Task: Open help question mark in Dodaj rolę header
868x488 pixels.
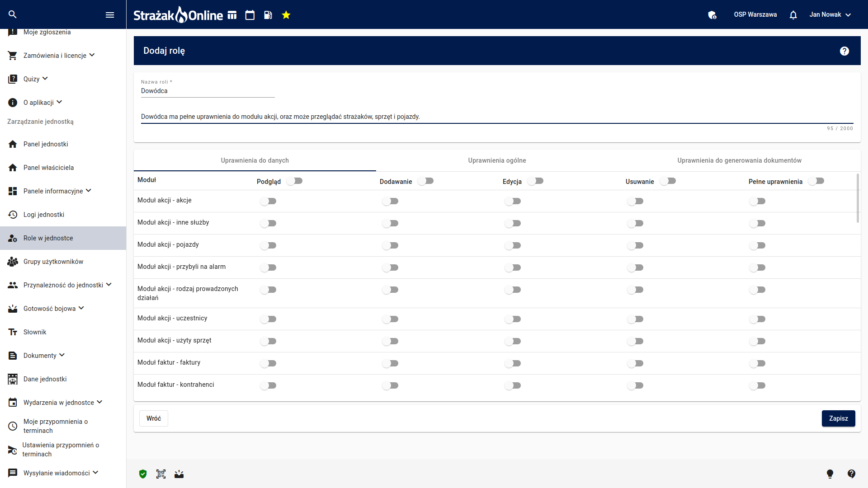Action: [x=844, y=51]
